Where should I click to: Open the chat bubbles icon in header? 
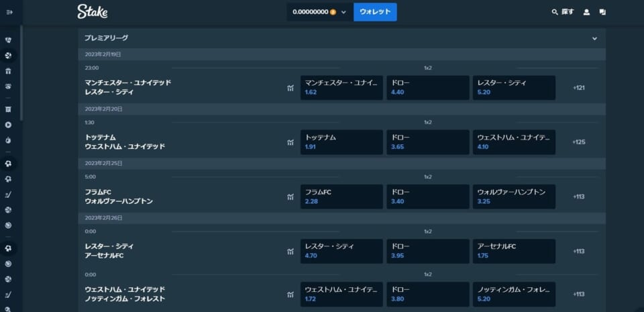click(x=602, y=12)
